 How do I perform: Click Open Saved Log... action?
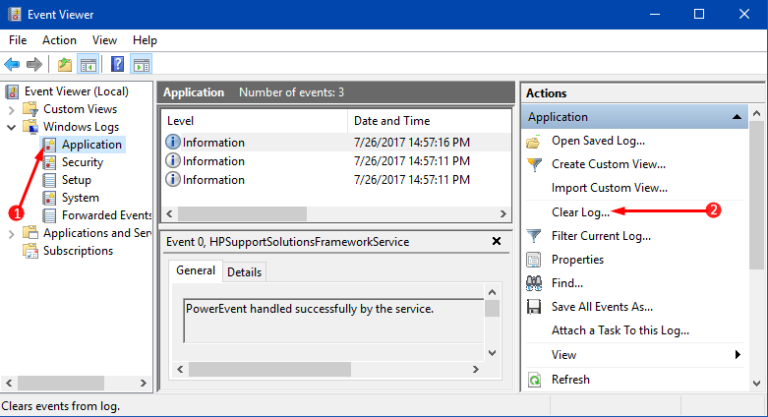(x=598, y=141)
